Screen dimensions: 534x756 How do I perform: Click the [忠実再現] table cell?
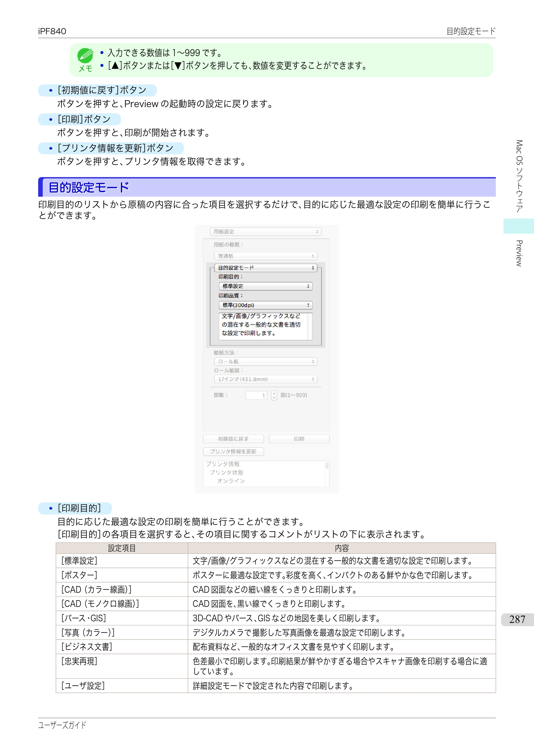pos(122,666)
